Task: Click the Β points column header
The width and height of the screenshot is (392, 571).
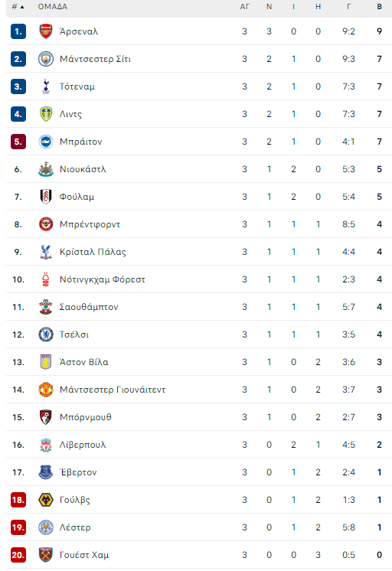Action: coord(379,7)
